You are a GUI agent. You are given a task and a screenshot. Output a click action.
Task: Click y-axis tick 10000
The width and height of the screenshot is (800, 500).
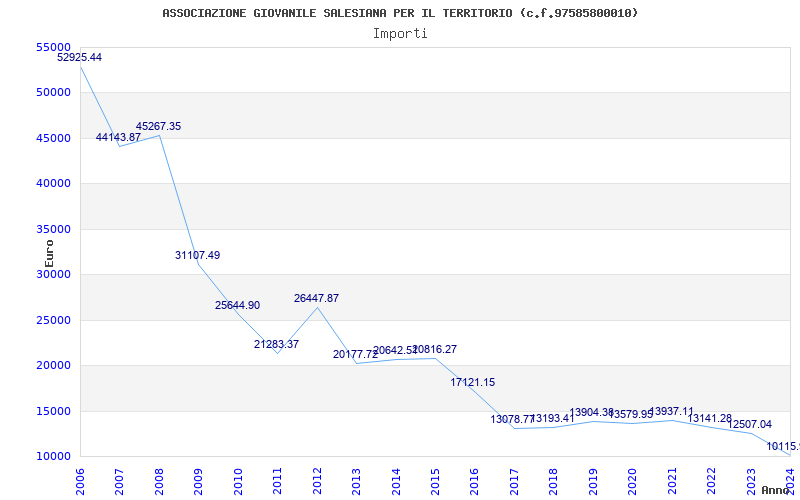tap(53, 457)
